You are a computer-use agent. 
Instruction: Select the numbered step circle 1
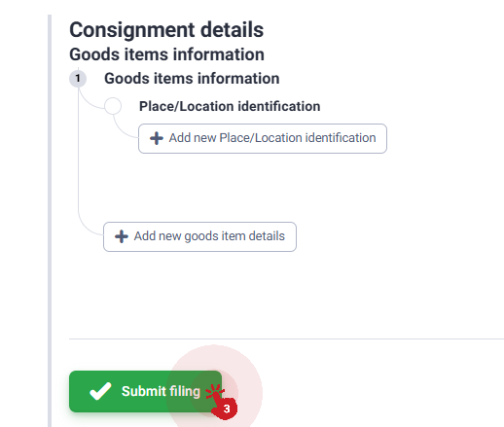point(78,79)
